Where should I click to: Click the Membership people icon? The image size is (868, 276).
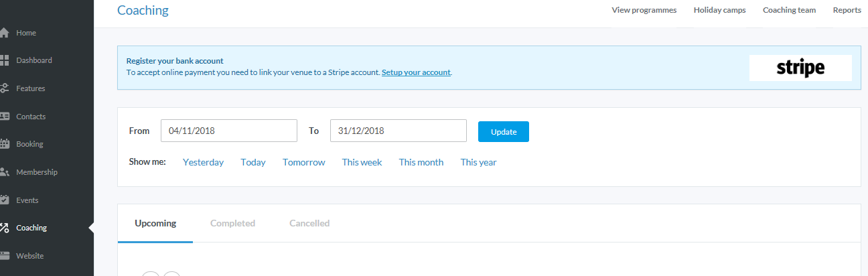[4, 172]
